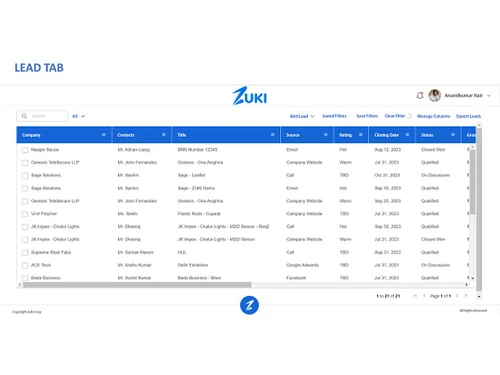Tick the Sage row closing Sep 30, 2023
The height and width of the screenshot is (375, 500).
coord(25,188)
